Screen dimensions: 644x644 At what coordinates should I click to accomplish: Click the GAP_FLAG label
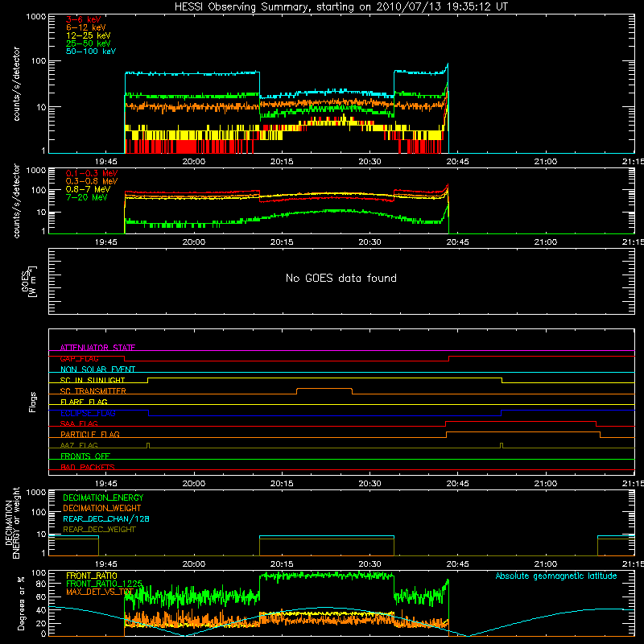[79, 358]
